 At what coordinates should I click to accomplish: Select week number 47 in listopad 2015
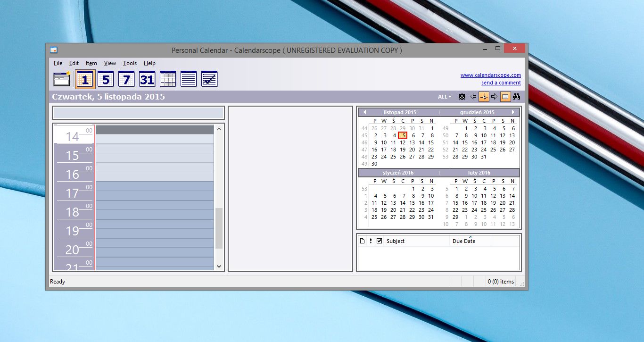[364, 150]
